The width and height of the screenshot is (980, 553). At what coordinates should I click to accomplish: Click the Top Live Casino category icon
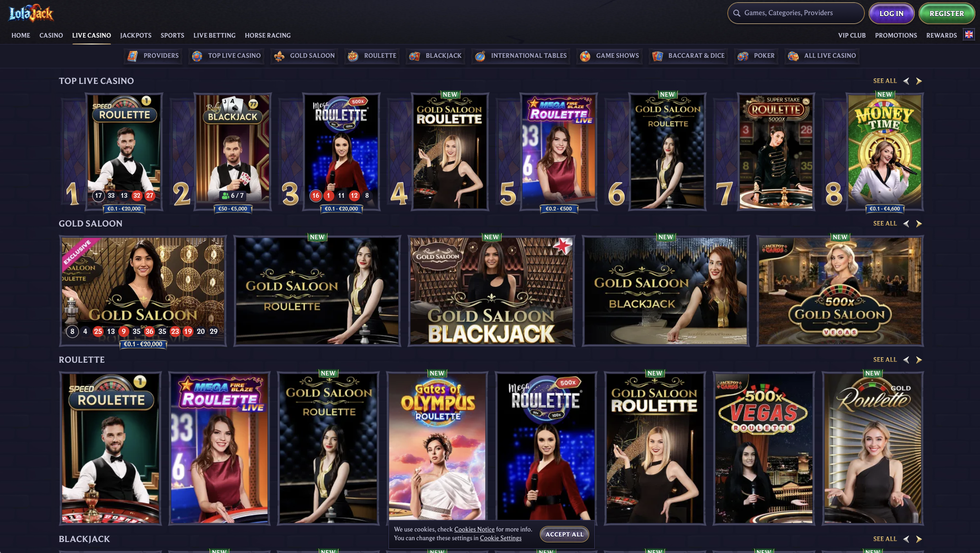click(197, 56)
